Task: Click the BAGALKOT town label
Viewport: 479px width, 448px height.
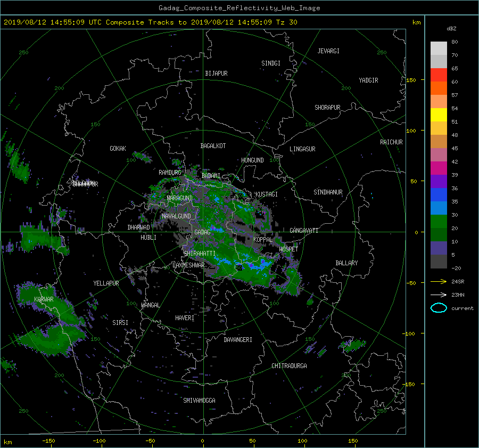Action: tap(213, 146)
